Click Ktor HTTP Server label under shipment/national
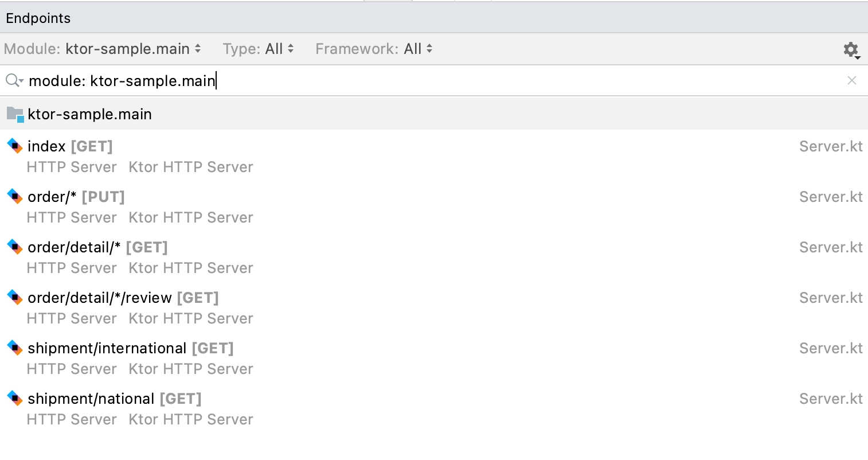 tap(191, 419)
